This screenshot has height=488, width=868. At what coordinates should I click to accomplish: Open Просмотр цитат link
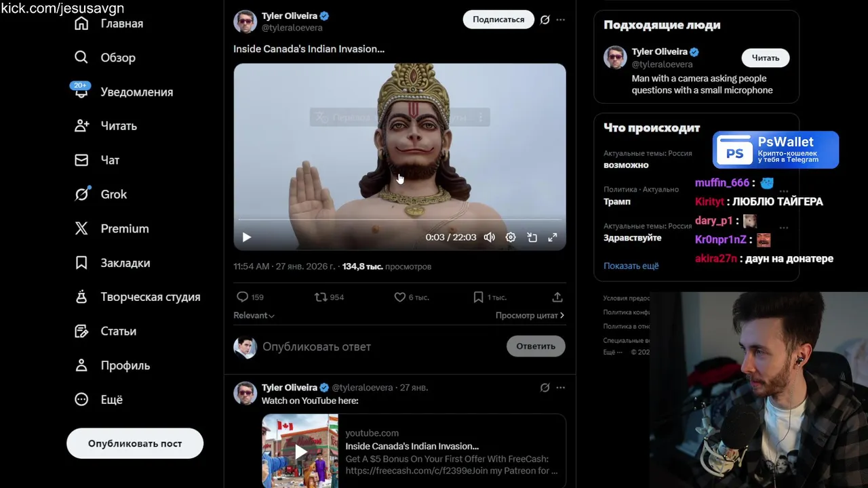tap(530, 315)
